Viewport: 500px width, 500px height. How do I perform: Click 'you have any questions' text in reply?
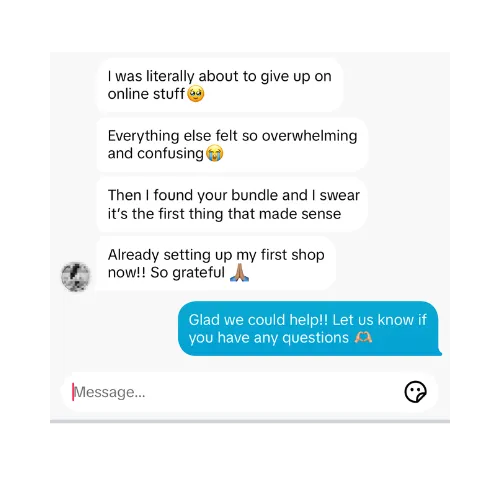(x=269, y=338)
